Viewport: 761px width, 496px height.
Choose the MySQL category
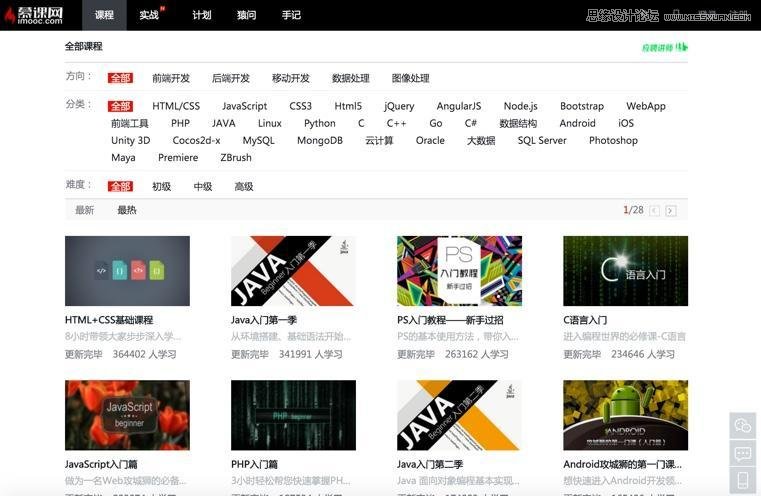[x=259, y=141]
